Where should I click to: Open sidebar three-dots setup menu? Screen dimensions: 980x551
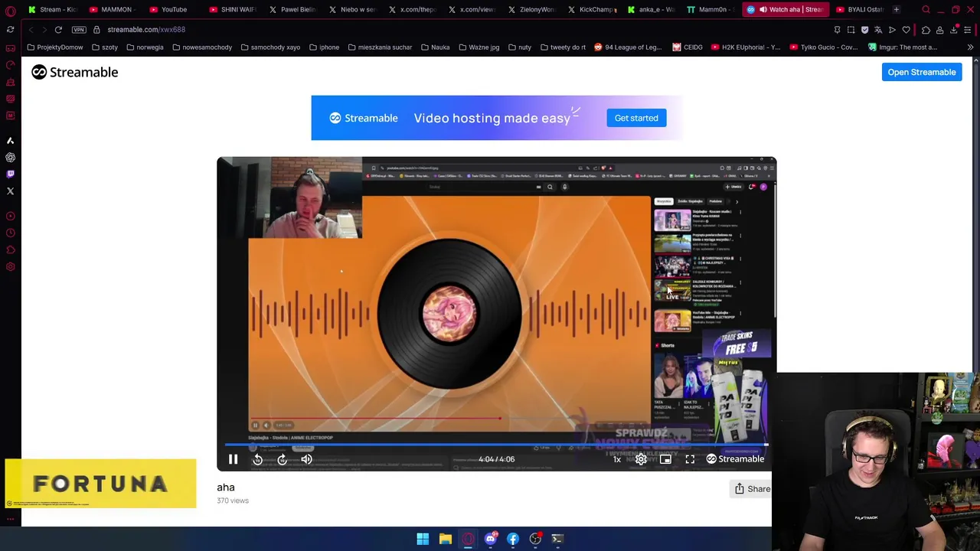(10, 519)
